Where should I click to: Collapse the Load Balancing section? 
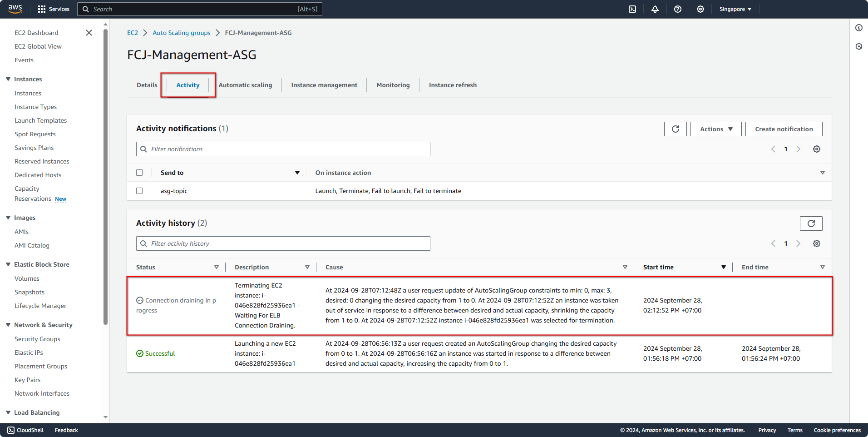[8, 412]
